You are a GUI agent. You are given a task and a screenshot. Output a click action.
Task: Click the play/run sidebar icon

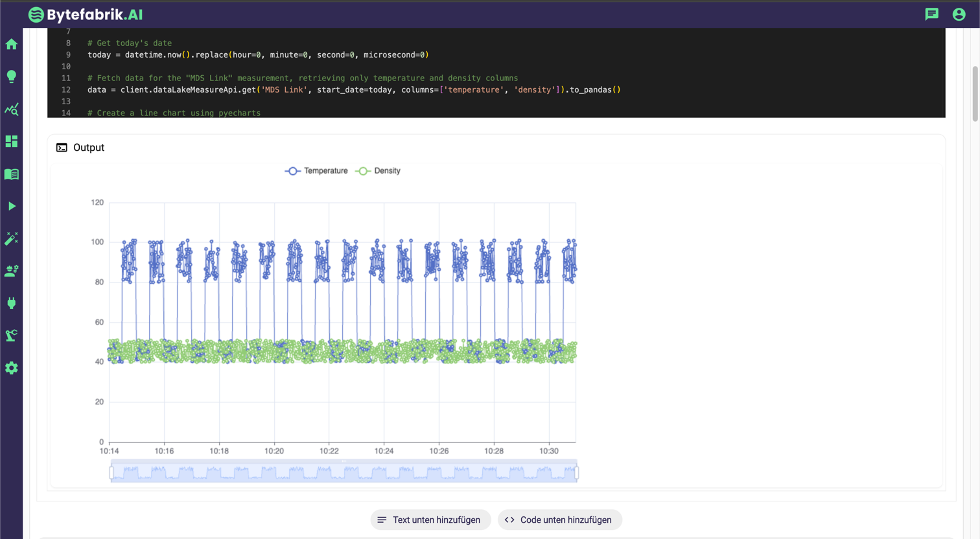click(x=11, y=206)
